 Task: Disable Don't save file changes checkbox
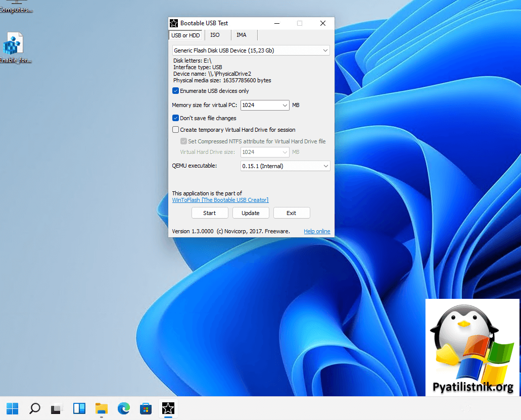point(176,118)
